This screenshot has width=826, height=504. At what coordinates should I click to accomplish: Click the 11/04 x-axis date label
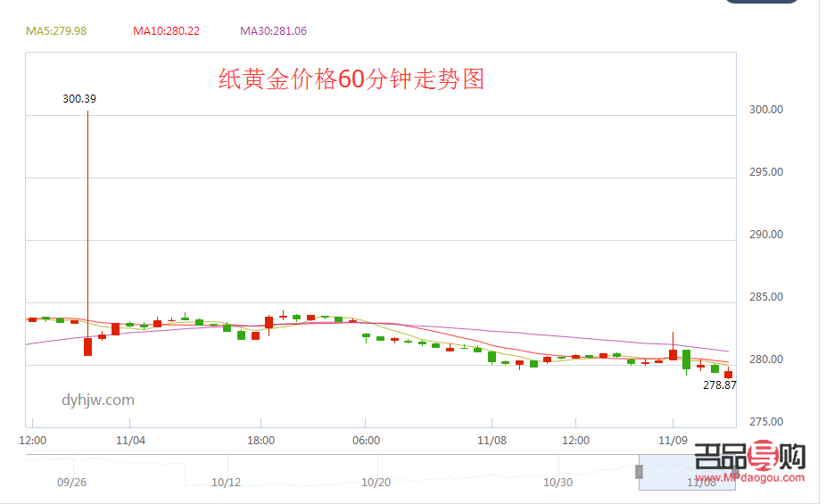point(130,441)
